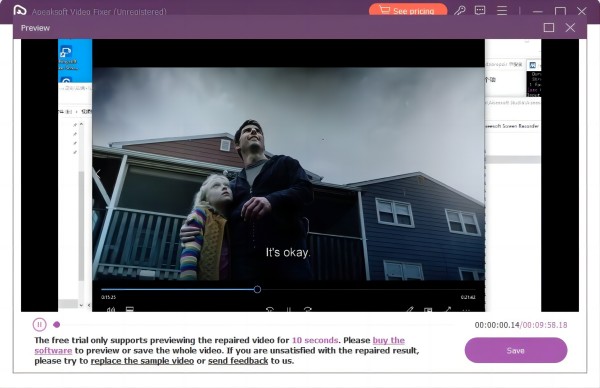Maximize the Preview dialog

[549, 28]
